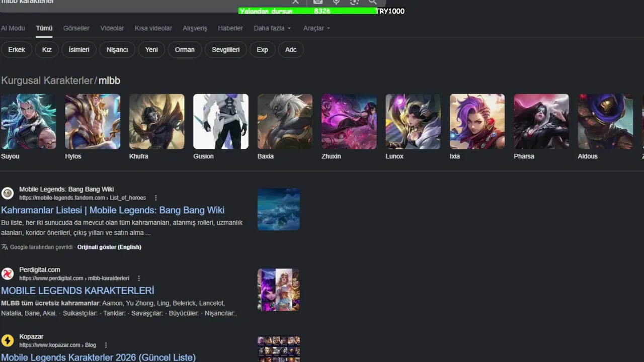Click Orijinali göster (English) link
The image size is (644, 362).
pyautogui.click(x=109, y=247)
